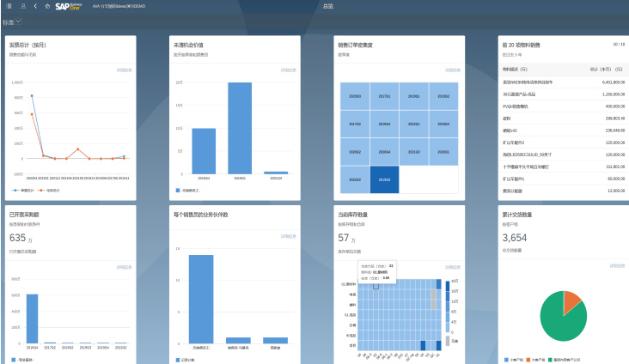Viewport: 629px width, 364px height.
Task: Select the tallest bar in 每个销售员的业务伙伴数 chart
Action: coord(201,299)
